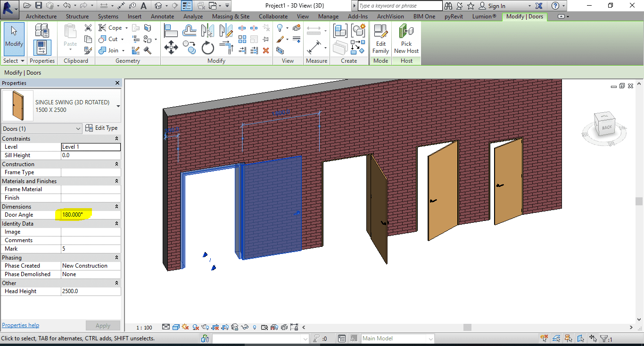Toggle the Properties palette button in ribbon

42,48
